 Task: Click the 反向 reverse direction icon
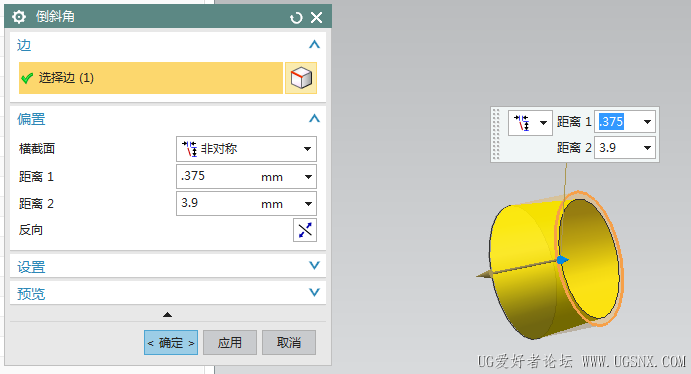[305, 230]
